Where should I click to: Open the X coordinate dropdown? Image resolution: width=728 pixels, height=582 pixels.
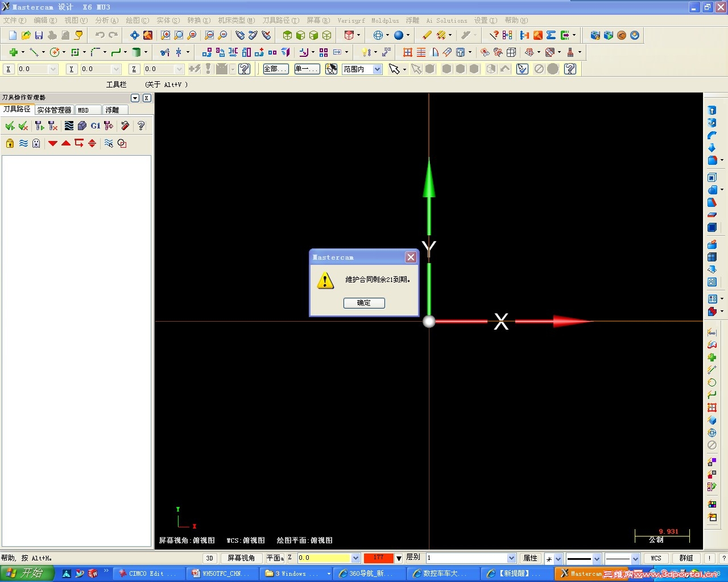click(x=53, y=69)
